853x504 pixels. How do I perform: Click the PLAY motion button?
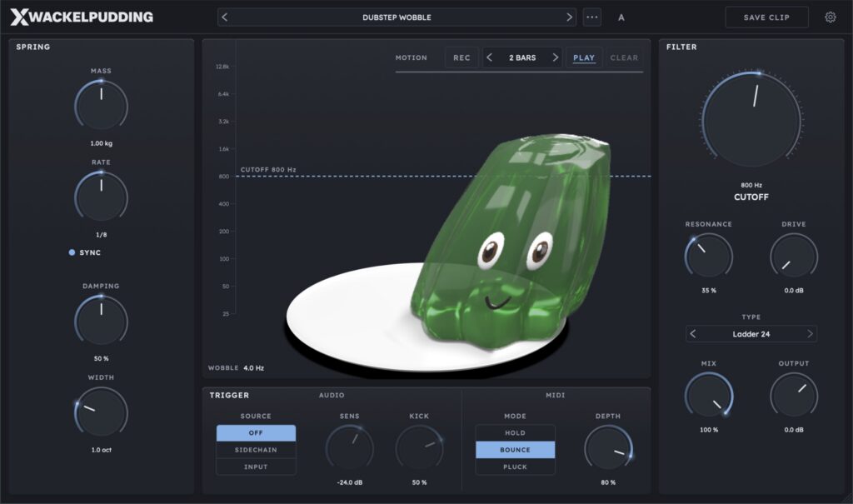click(x=584, y=57)
